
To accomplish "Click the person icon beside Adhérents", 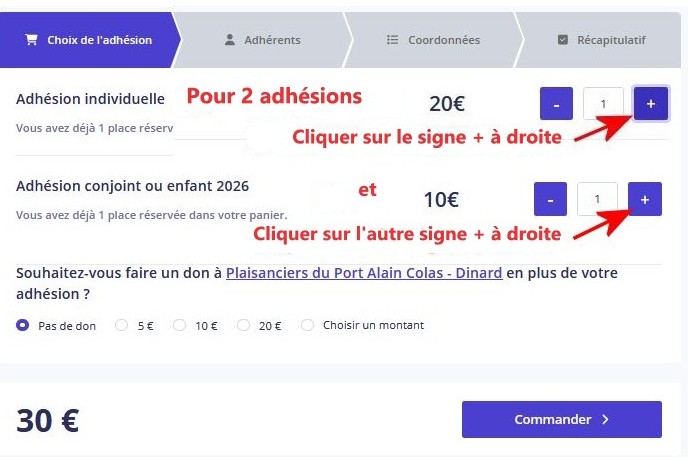I will click(229, 40).
